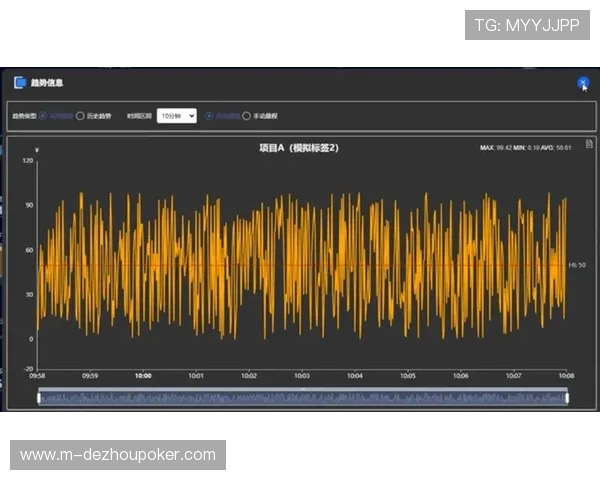Image resolution: width=600 pixels, height=480 pixels.
Task: Select the real-time trend radio button
Action: point(43,116)
